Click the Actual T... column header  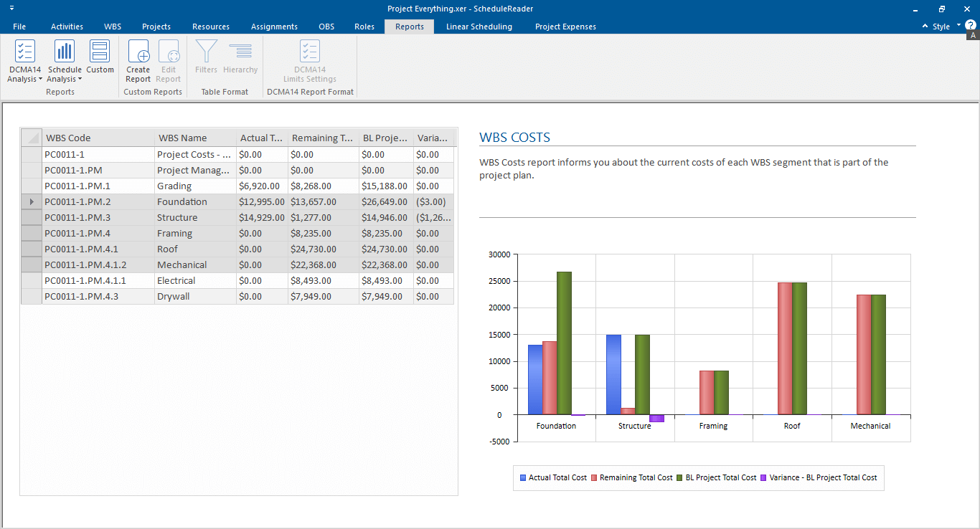pos(262,138)
